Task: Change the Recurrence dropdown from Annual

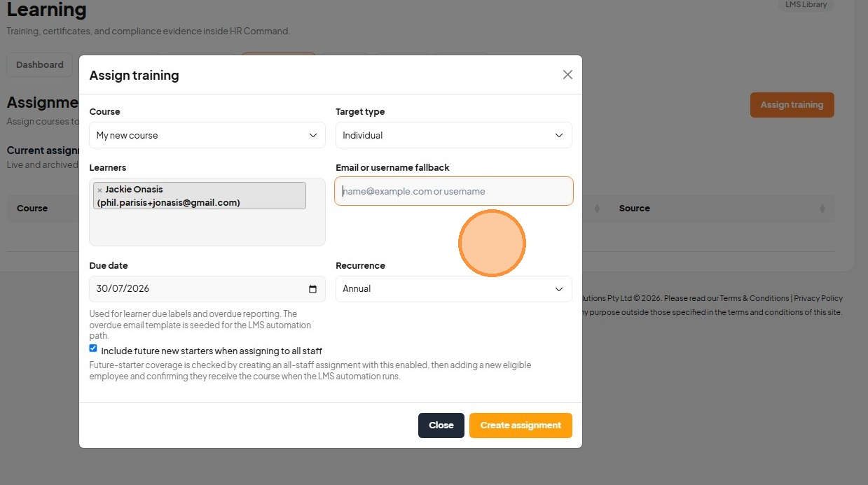Action: [454, 289]
